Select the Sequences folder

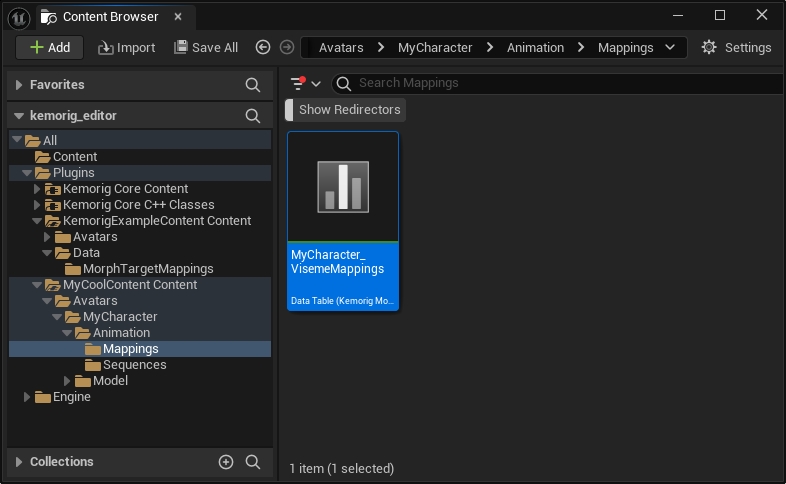[x=134, y=365]
